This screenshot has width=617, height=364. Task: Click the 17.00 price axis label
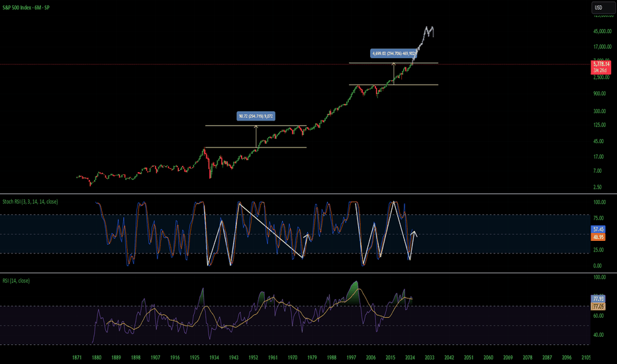pyautogui.click(x=598, y=157)
